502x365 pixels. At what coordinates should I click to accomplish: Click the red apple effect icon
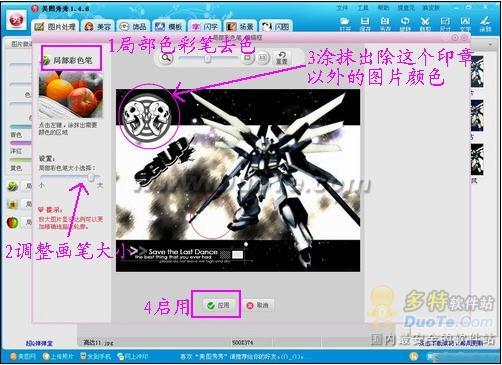click(x=13, y=222)
